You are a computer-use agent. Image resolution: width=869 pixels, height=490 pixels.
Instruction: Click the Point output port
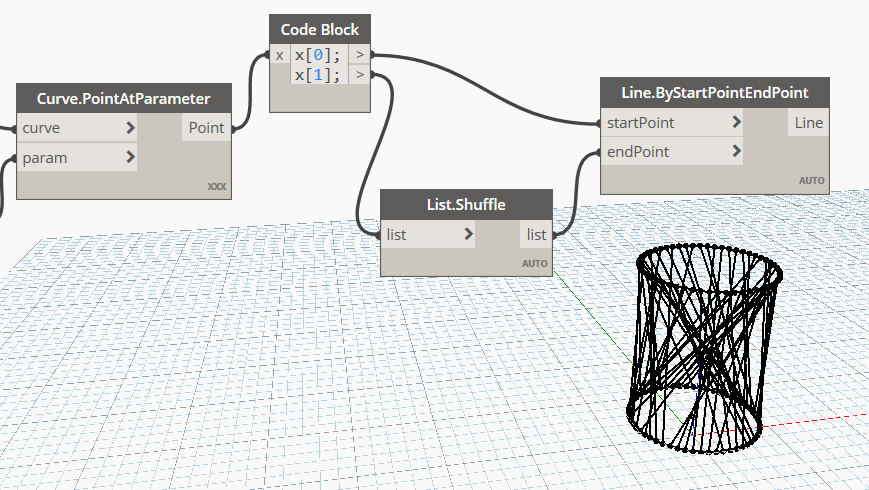tap(206, 128)
